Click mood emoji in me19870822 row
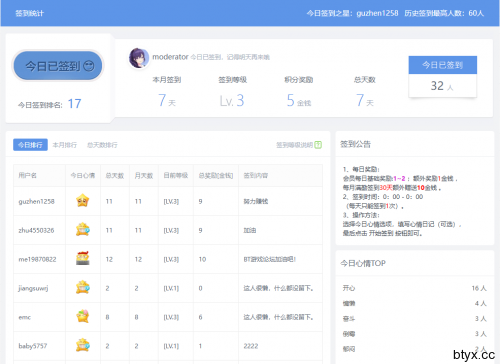 click(82, 259)
